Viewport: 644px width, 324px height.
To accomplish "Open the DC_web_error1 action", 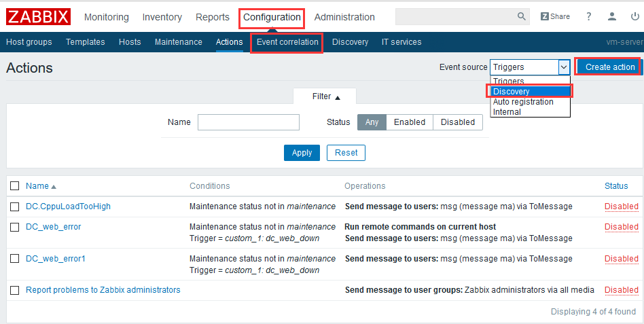I will click(56, 259).
